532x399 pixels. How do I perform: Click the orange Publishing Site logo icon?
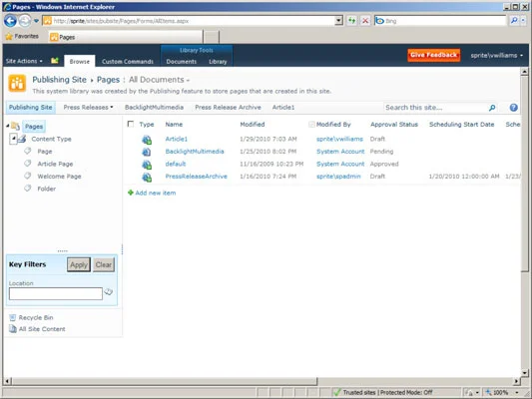coord(17,83)
